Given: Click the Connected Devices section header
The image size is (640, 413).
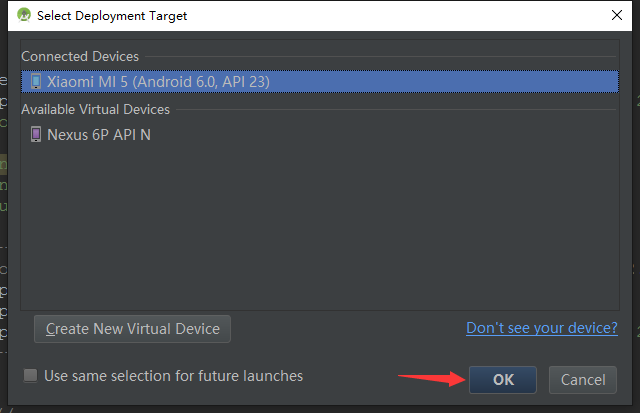Looking at the screenshot, I should pos(80,57).
